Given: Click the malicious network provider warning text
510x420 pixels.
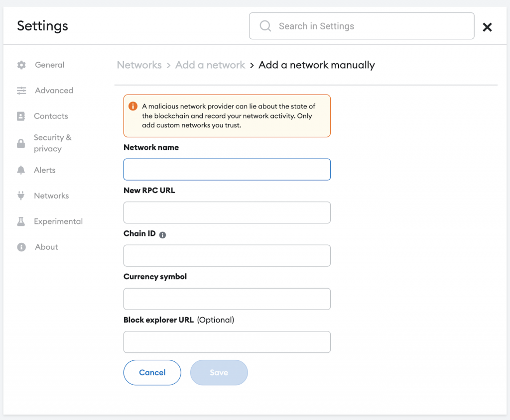Looking at the screenshot, I should coord(229,116).
